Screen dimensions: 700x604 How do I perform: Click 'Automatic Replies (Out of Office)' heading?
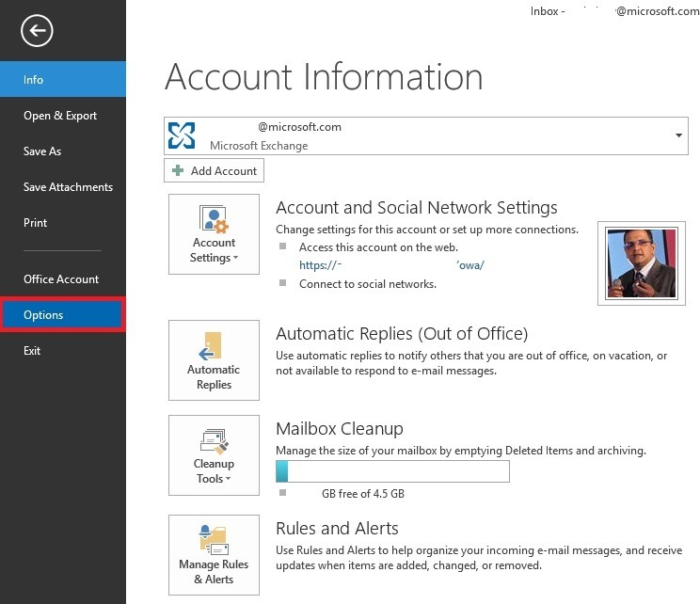pos(402,333)
